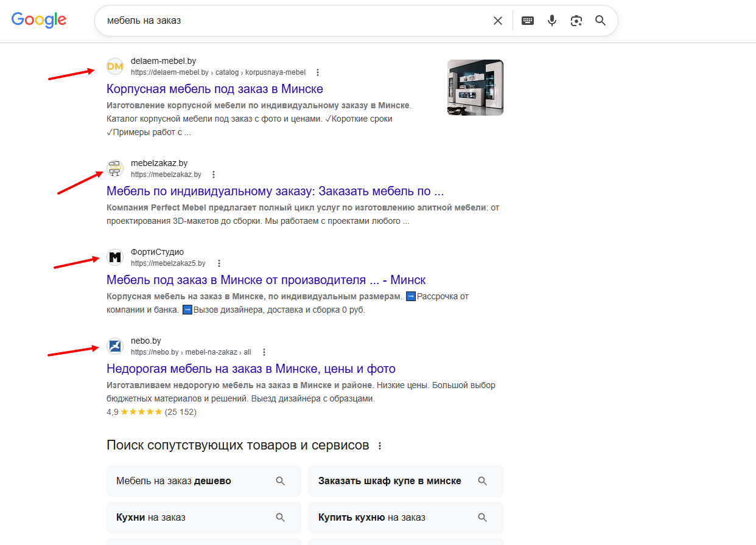This screenshot has width=756, height=545.
Task: Click the nebo.by site name text
Action: coord(145,341)
